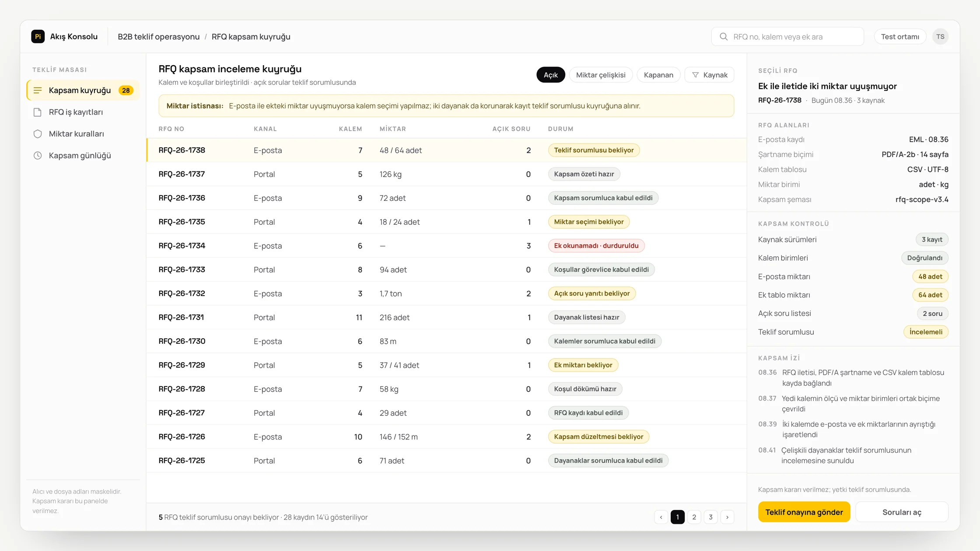Click Kapsam düzeltmesi bekliyor badge

click(x=598, y=437)
